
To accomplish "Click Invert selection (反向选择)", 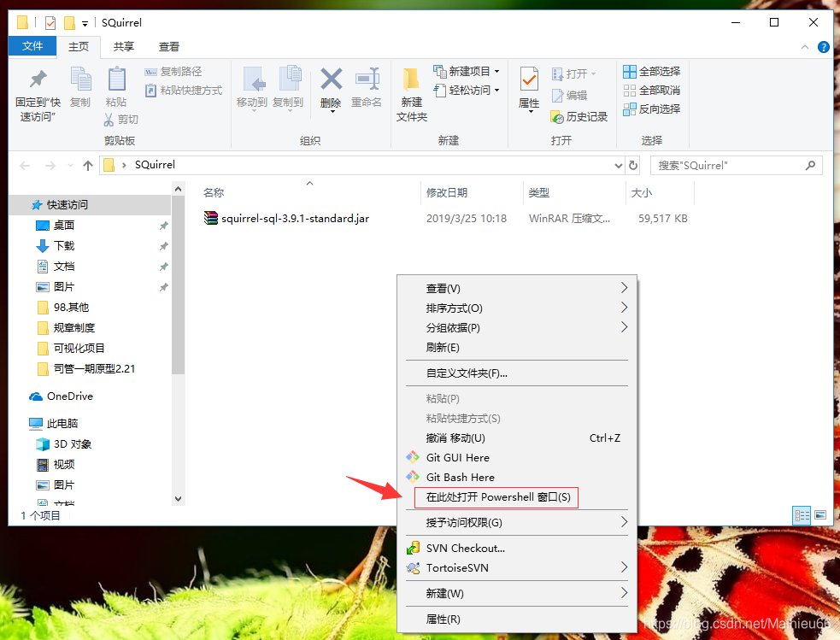I will [651, 109].
